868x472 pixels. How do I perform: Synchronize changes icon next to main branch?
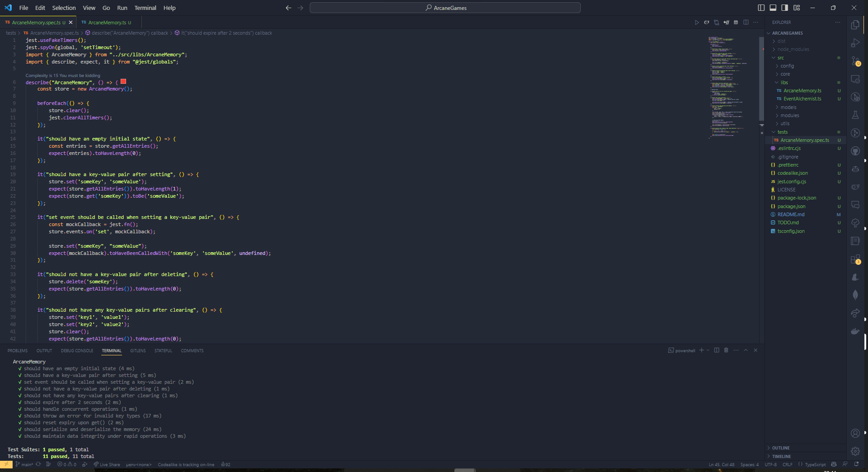click(x=38, y=464)
